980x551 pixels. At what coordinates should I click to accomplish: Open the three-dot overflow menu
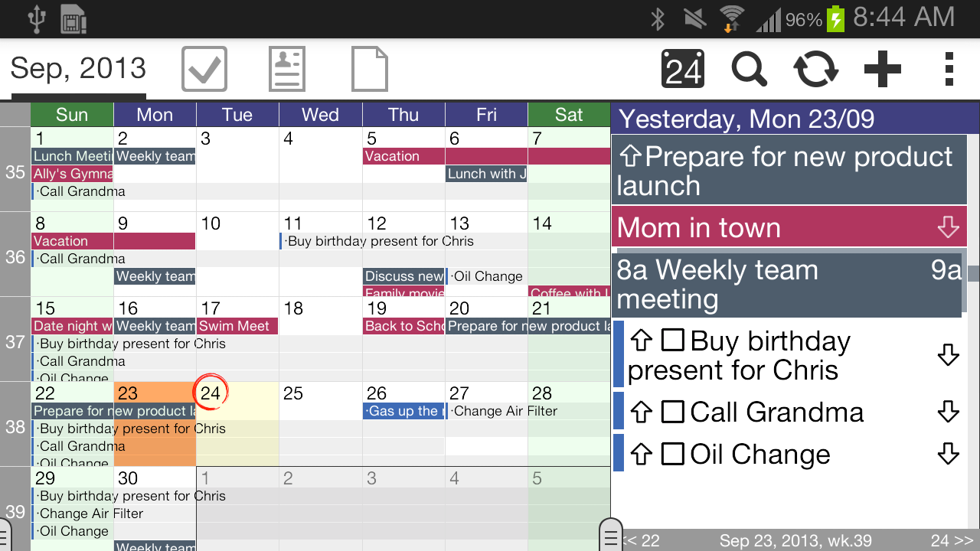pyautogui.click(x=949, y=69)
